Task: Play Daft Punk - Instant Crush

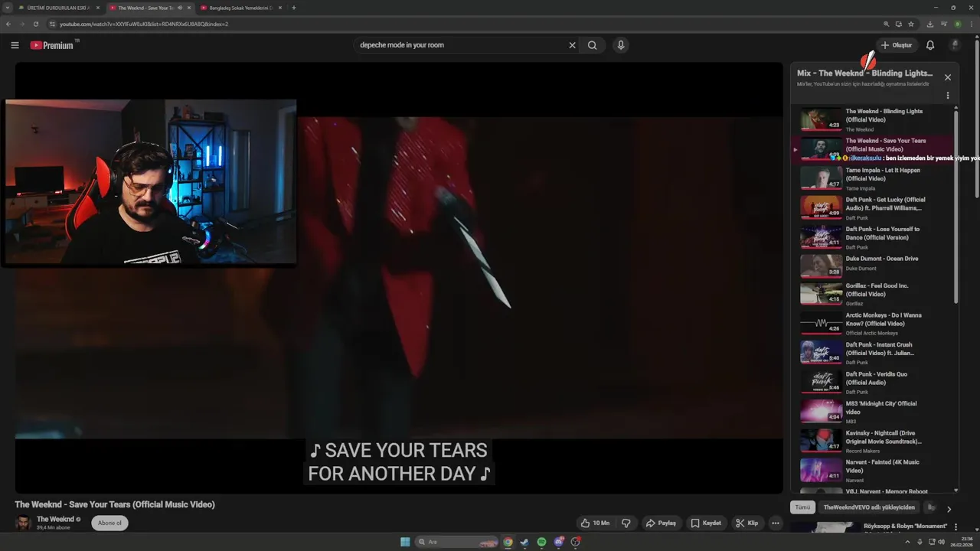Action: 872,354
